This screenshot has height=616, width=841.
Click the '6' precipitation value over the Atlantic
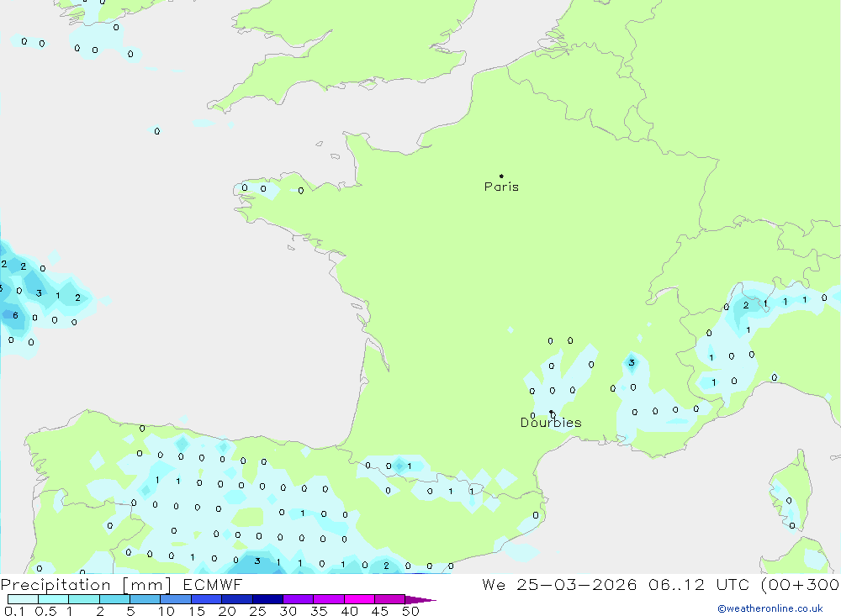(x=15, y=315)
